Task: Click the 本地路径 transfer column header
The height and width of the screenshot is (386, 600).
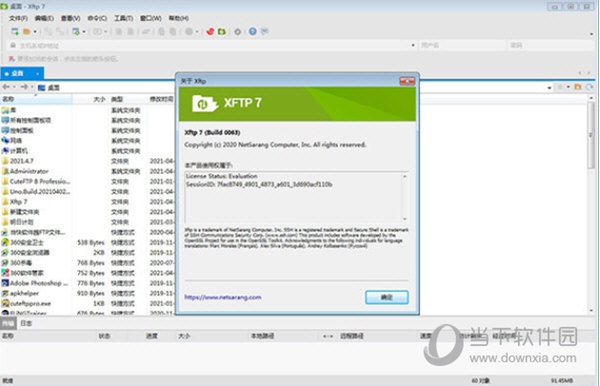Action: [x=262, y=336]
